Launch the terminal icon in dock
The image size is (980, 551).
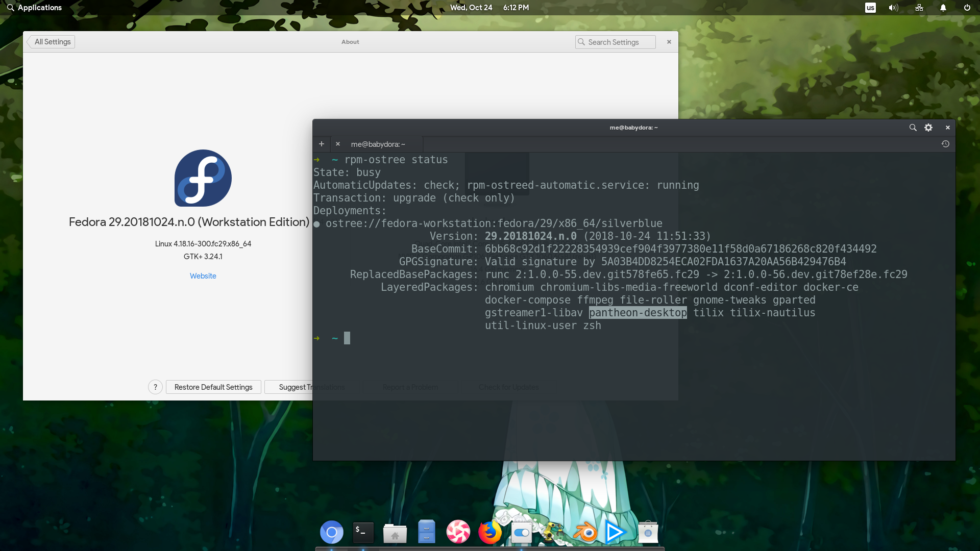[363, 533]
